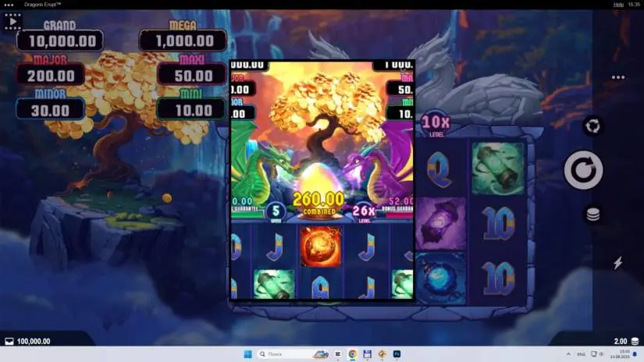
Task: Open the floppy disk save app in taskbar
Action: [367, 353]
